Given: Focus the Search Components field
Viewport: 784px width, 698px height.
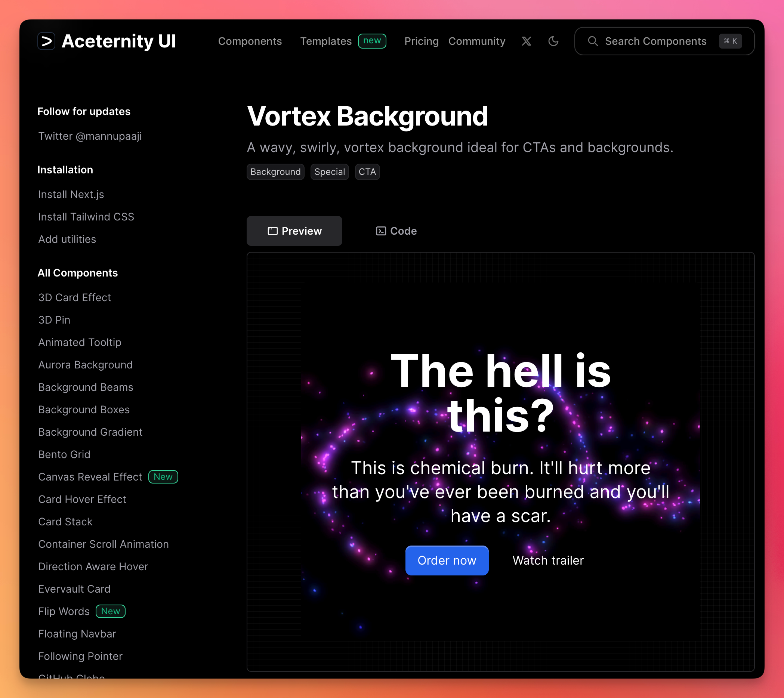Looking at the screenshot, I should (x=655, y=41).
